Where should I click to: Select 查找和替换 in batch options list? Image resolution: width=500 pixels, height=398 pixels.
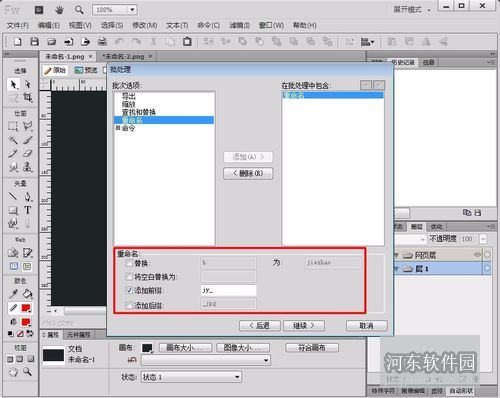(139, 112)
